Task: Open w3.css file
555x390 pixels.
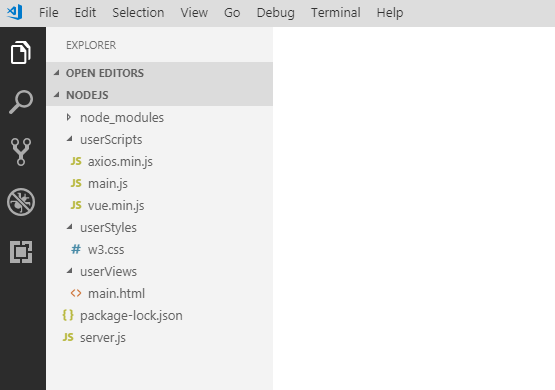Action: click(x=106, y=250)
